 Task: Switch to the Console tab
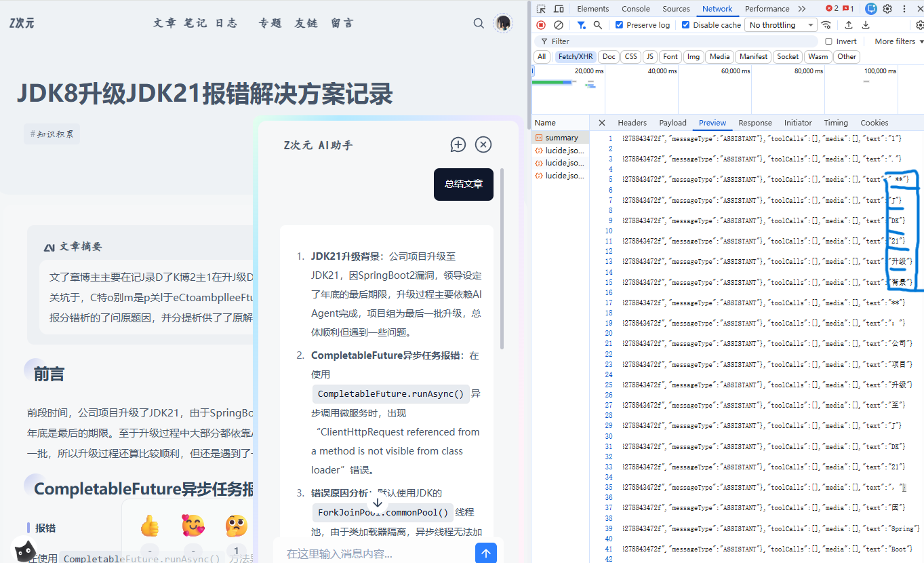[635, 9]
